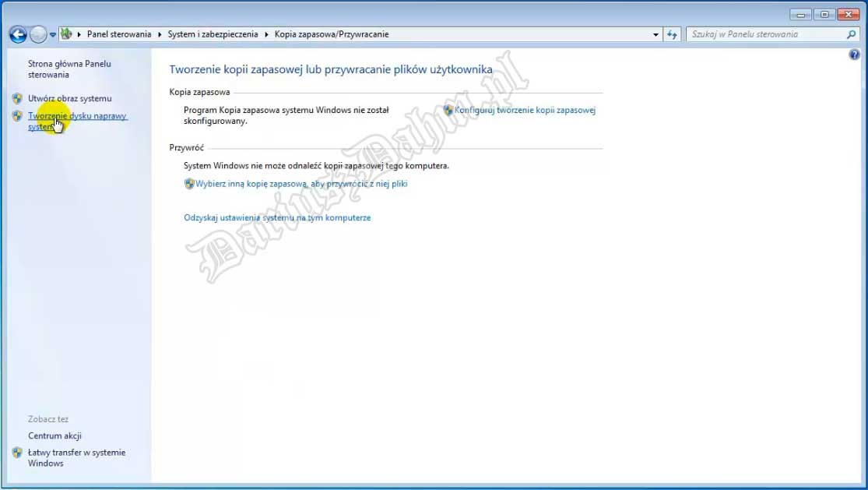Viewport: 868px width, 490px height.
Task: Expand arrow before 'System i zabezpieczenia' breadcrumb
Action: click(x=160, y=34)
